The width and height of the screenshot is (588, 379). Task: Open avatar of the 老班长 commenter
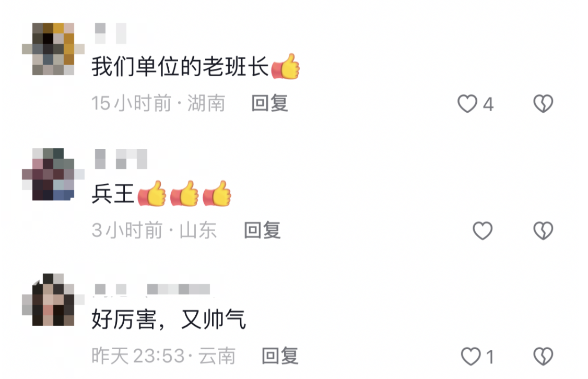coord(53,49)
